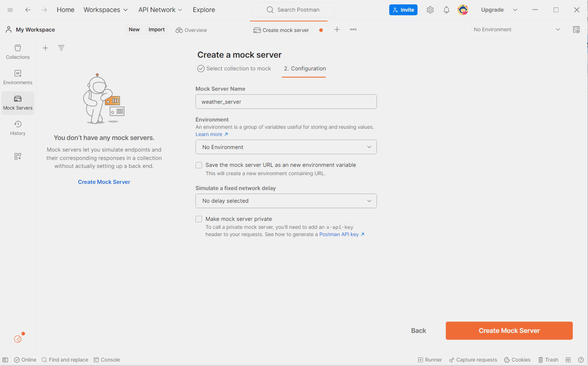This screenshot has width=588, height=366.
Task: Open the Explore menu item
Action: tap(204, 10)
